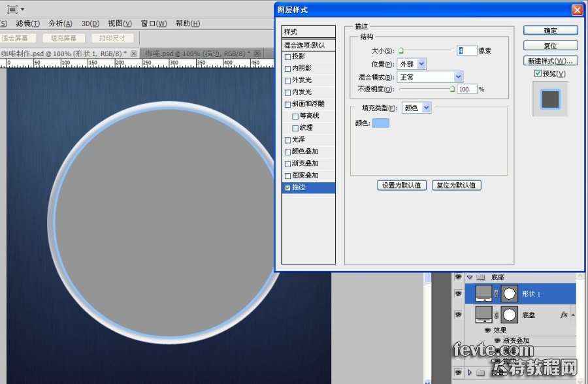588x384 pixels.
Task: Hide the 形状 1 layer
Action: [458, 294]
